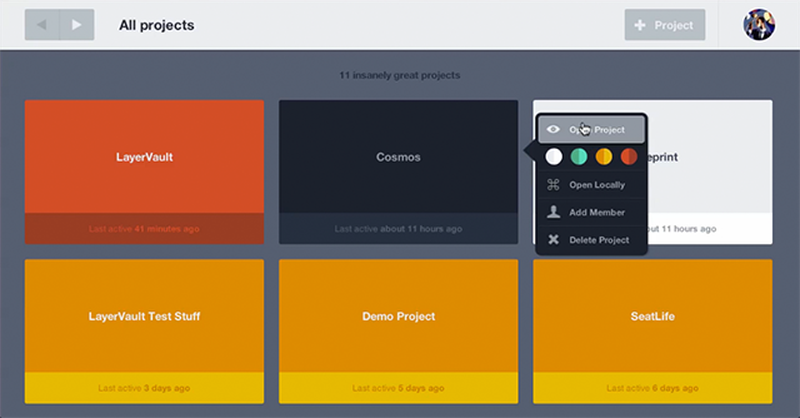Choose Delete Project menu entry
The width and height of the screenshot is (800, 418).
[x=591, y=240]
